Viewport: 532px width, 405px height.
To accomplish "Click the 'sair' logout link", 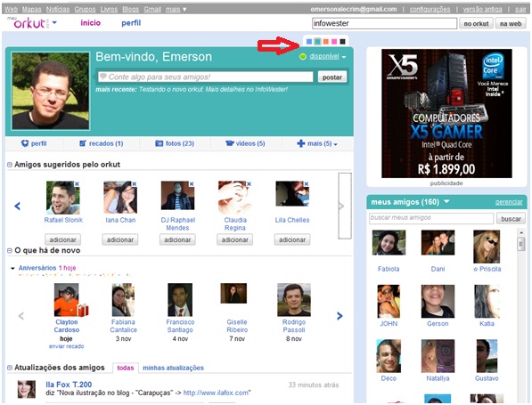I will click(x=520, y=9).
